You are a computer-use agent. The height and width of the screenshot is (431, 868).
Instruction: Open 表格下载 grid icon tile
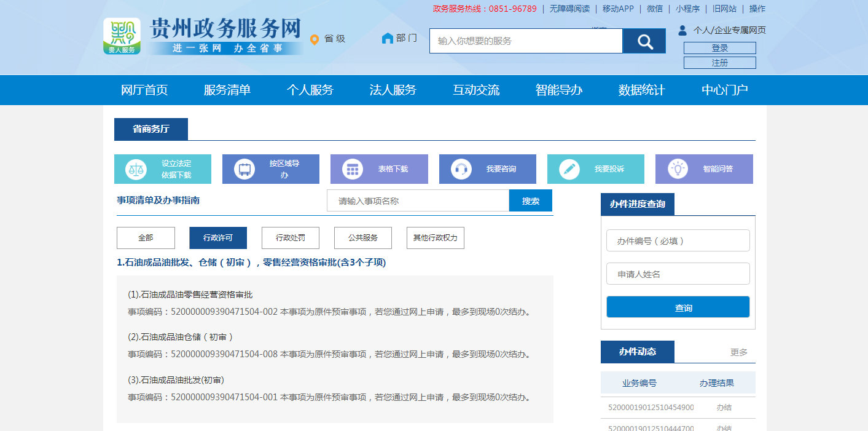(x=353, y=169)
